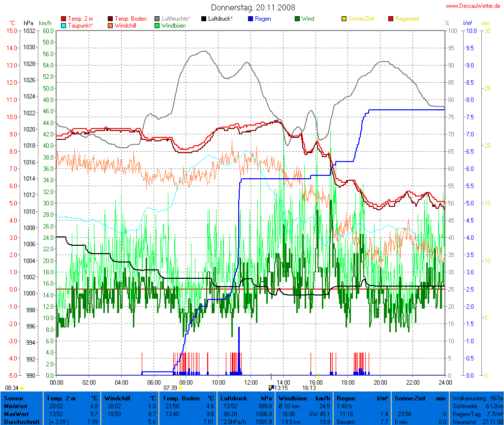Click the orange Windchill legend square

110,25
